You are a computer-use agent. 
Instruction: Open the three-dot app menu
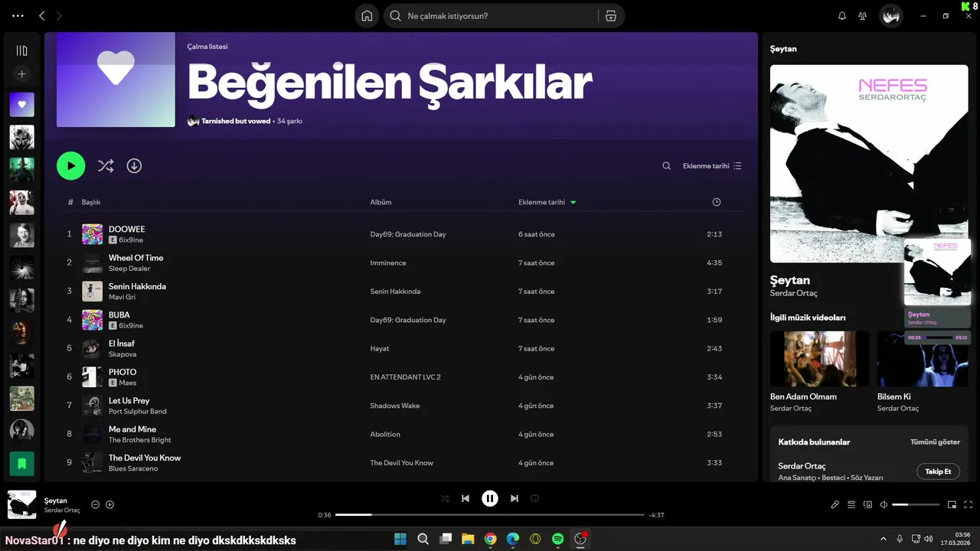[x=18, y=15]
